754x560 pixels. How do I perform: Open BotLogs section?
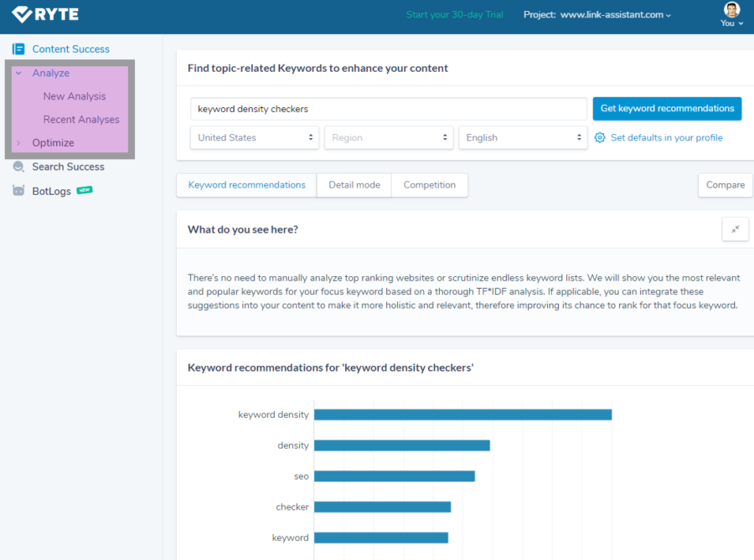click(x=51, y=191)
